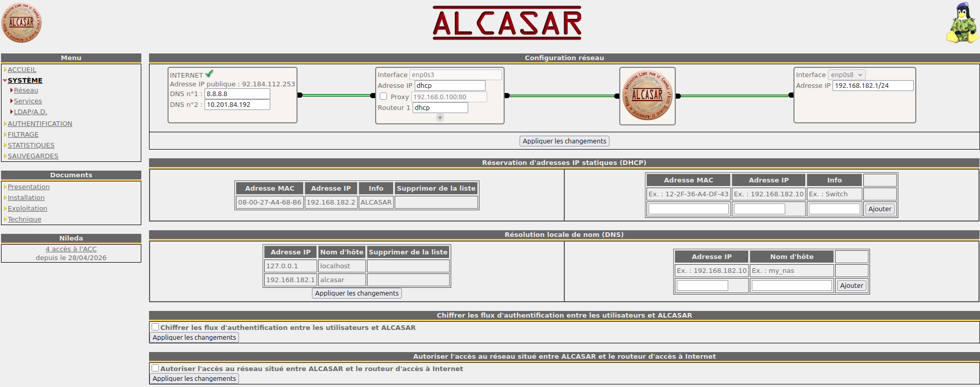Click the DNS new IP address input
Screen dimensions: 980x387
[702, 285]
